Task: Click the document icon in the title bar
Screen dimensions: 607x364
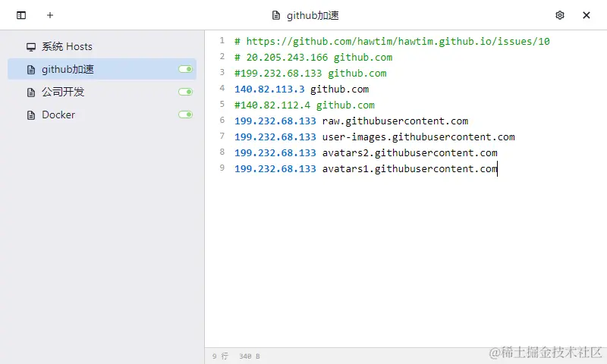Action: point(276,15)
